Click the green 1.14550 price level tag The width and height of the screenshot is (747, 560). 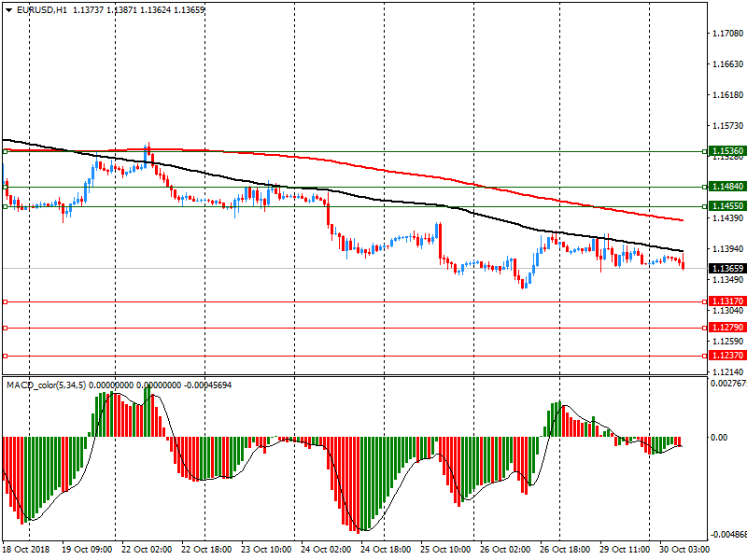tap(726, 205)
